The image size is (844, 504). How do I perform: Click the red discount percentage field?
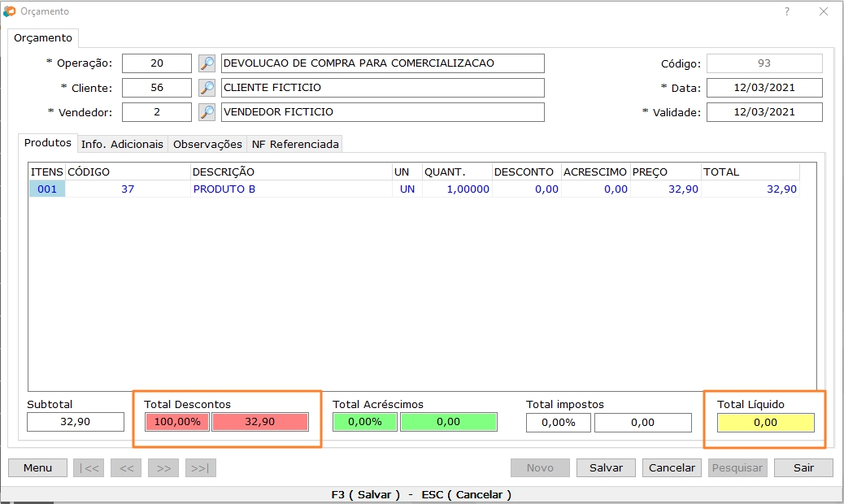tap(176, 422)
